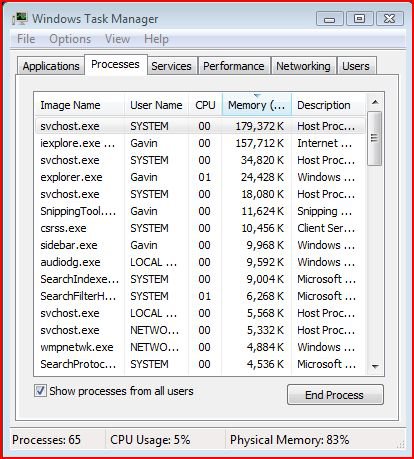The height and width of the screenshot is (459, 414).
Task: Open the View menu
Action: [x=117, y=39]
